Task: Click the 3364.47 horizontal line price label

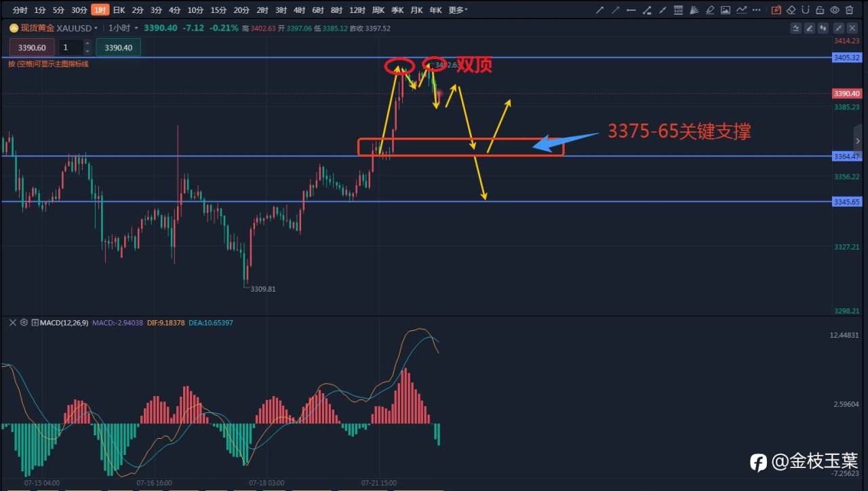Action: coord(846,157)
